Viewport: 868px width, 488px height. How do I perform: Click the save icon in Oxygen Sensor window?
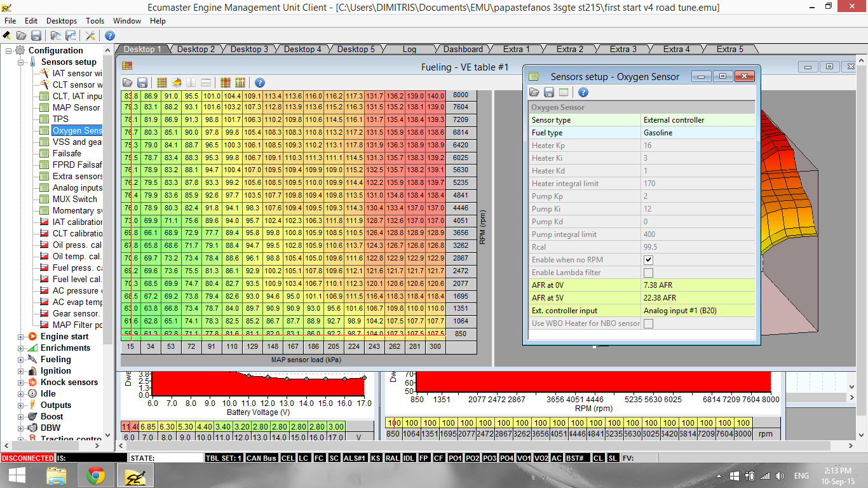pyautogui.click(x=549, y=93)
